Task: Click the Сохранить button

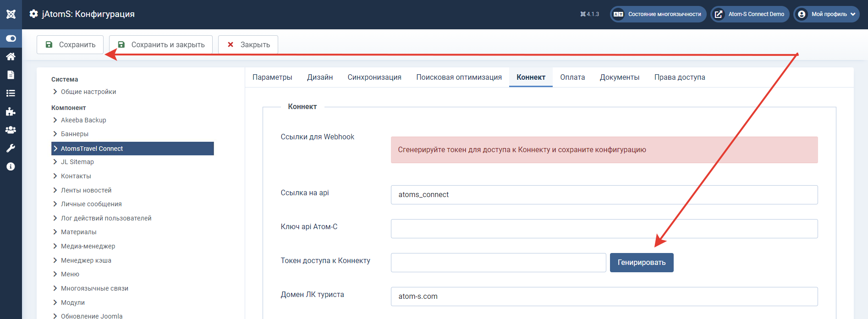Action: [x=70, y=44]
